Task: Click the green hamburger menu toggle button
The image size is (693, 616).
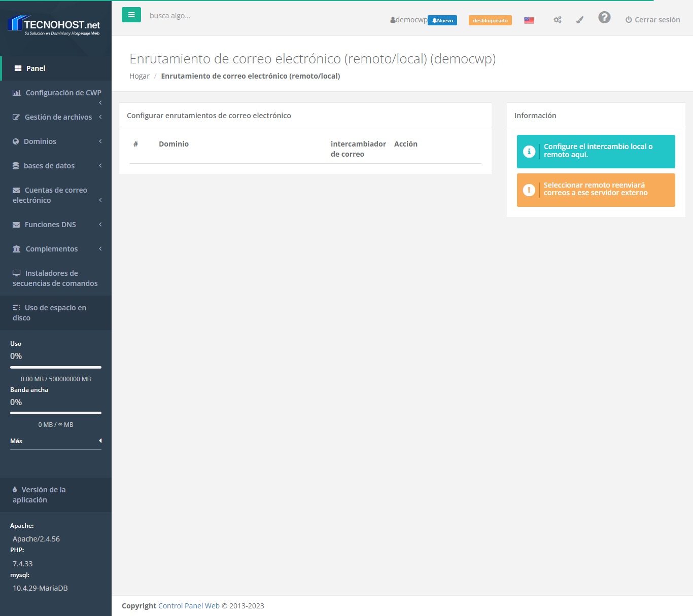Action: 131,15
